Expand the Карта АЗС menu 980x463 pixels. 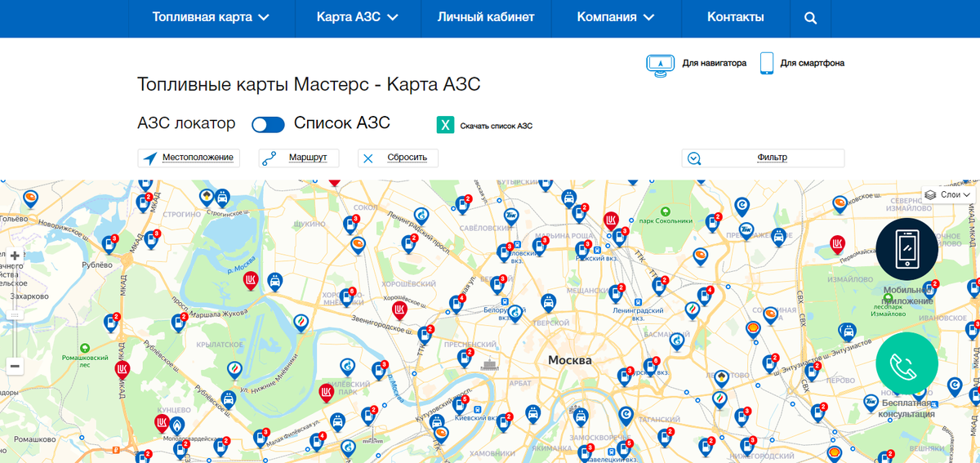358,18
